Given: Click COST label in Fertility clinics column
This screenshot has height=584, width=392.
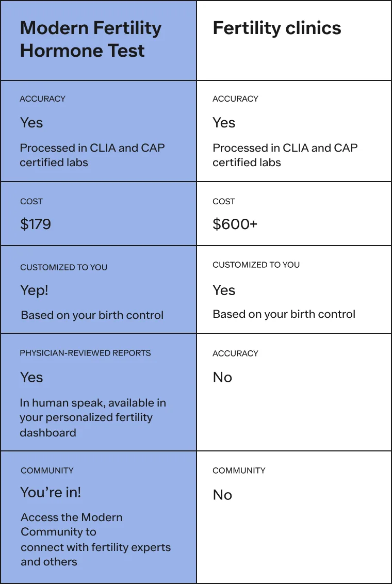Looking at the screenshot, I should click(x=224, y=201).
